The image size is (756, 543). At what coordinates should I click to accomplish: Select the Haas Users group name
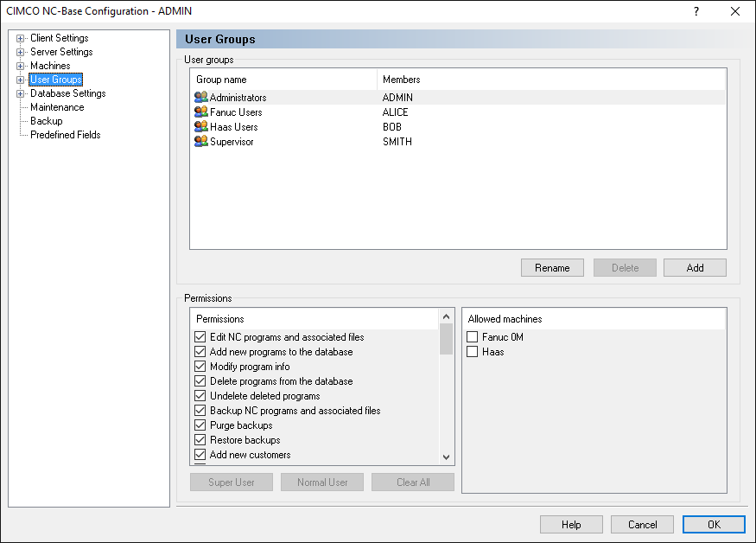[234, 127]
